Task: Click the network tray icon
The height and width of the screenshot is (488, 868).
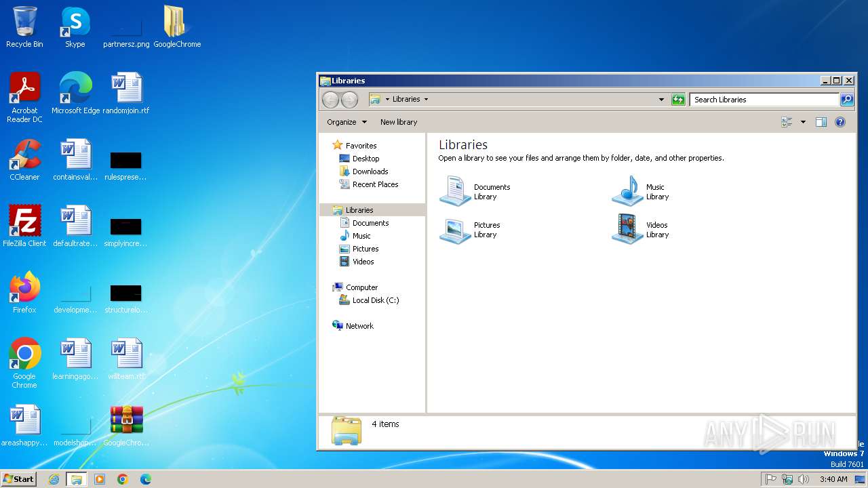Action: [787, 479]
